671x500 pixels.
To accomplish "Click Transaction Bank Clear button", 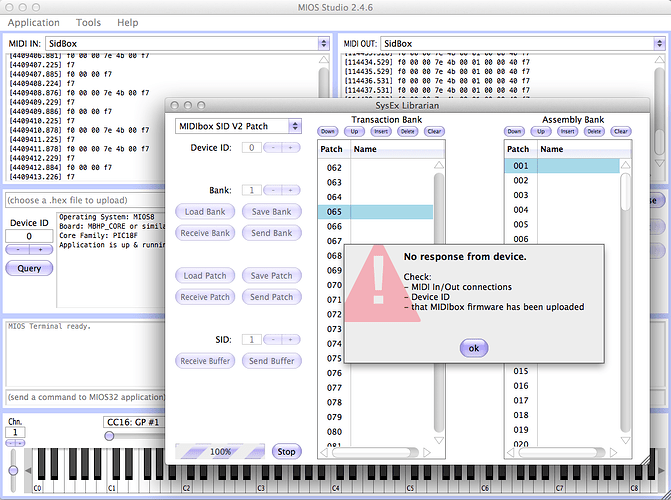I will [434, 131].
